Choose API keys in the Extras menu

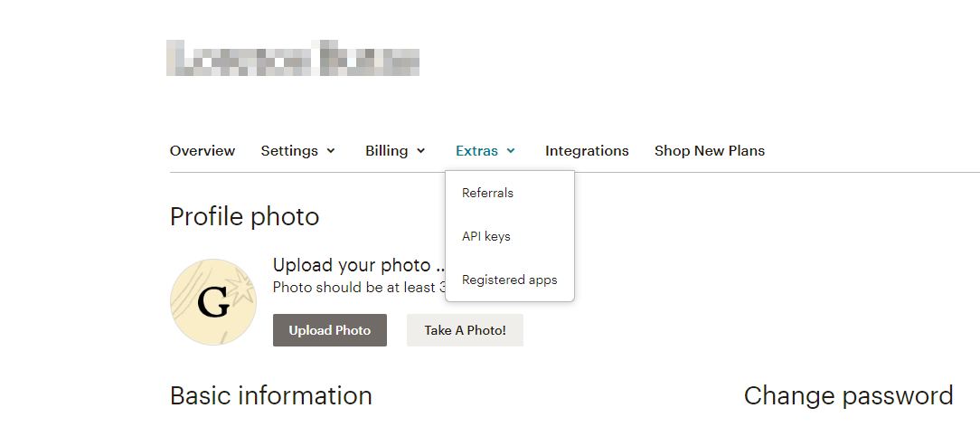click(x=486, y=236)
